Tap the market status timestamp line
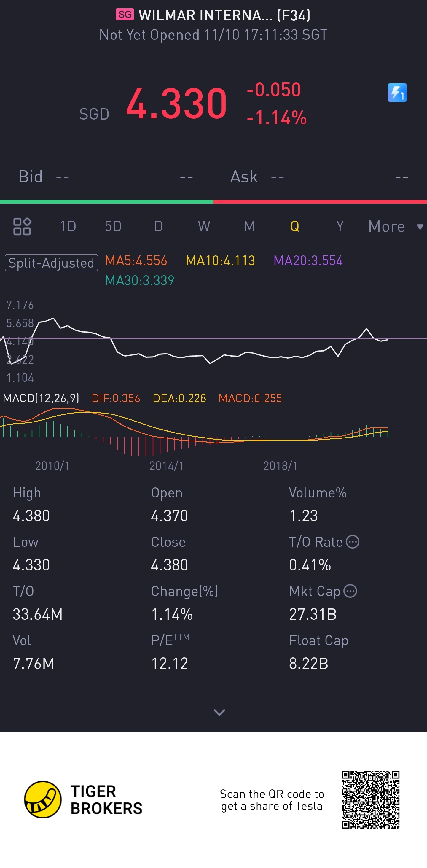 tap(213, 35)
